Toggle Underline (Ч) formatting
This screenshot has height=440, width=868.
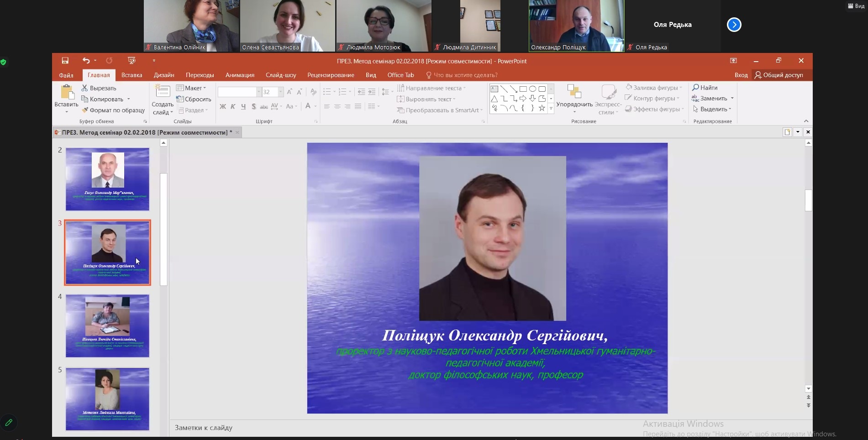pos(243,106)
